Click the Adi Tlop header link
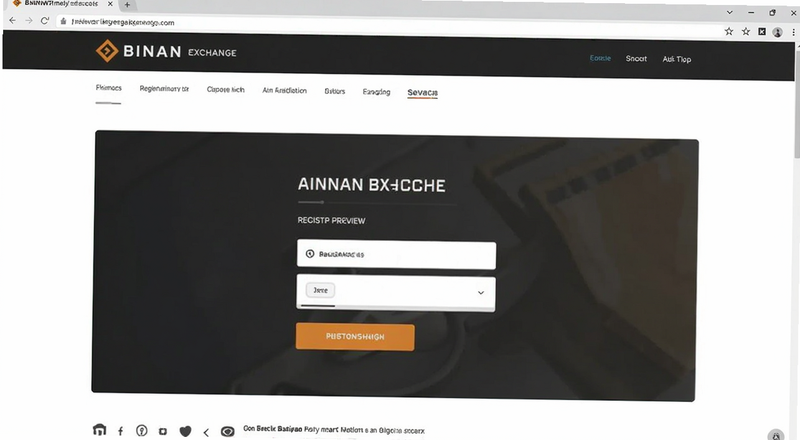The height and width of the screenshot is (440, 800). tap(677, 59)
